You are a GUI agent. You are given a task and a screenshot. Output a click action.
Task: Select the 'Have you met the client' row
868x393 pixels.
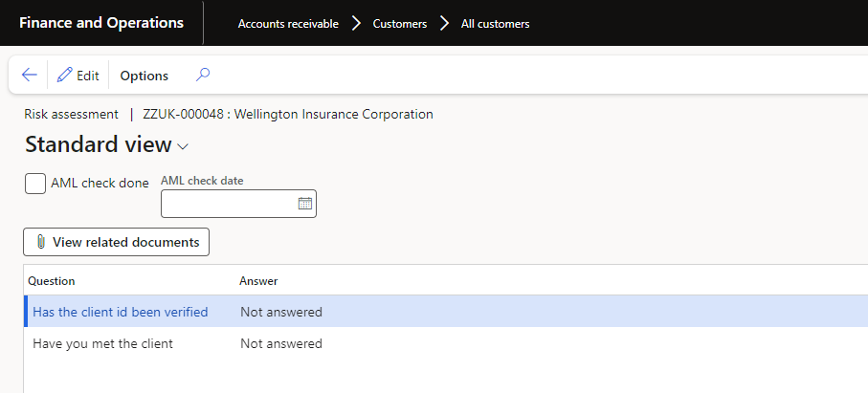coord(446,344)
